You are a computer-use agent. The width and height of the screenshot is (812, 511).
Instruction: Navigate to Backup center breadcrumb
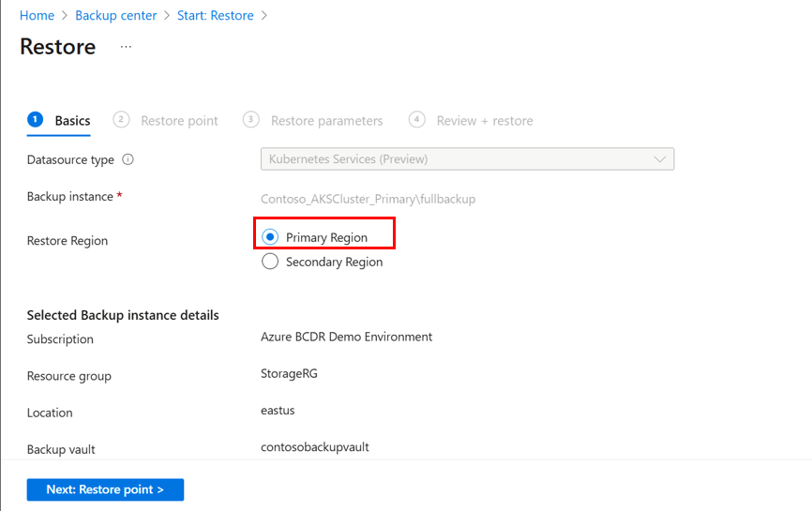click(114, 16)
